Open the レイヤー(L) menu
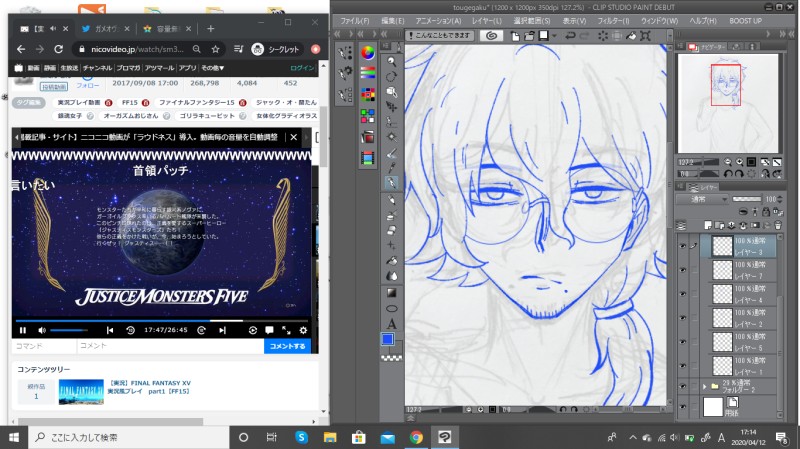Image resolution: width=800 pixels, height=449 pixels. 486,21
